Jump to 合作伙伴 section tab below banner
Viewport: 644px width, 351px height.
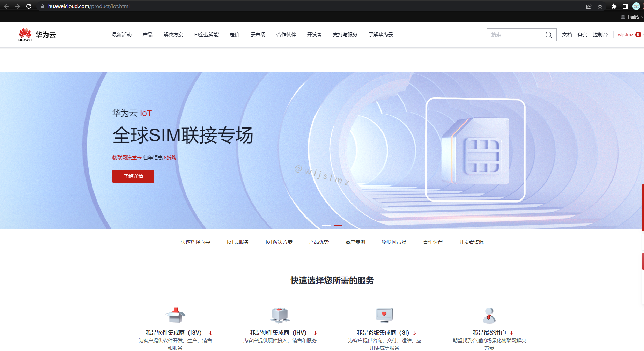tap(433, 242)
